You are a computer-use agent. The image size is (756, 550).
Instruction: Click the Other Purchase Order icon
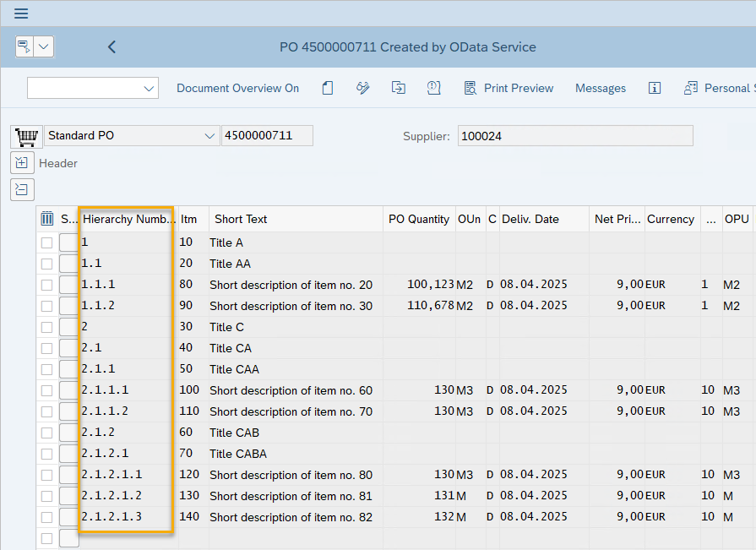click(x=399, y=88)
